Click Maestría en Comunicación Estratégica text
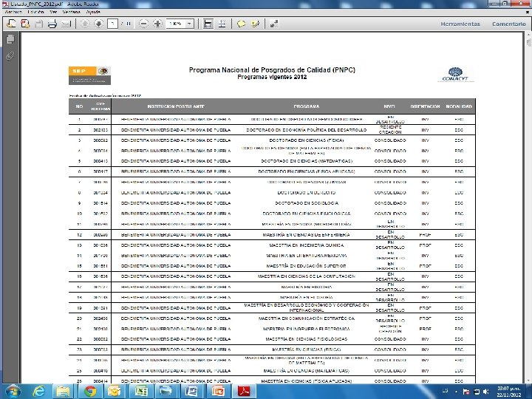 pos(307,318)
